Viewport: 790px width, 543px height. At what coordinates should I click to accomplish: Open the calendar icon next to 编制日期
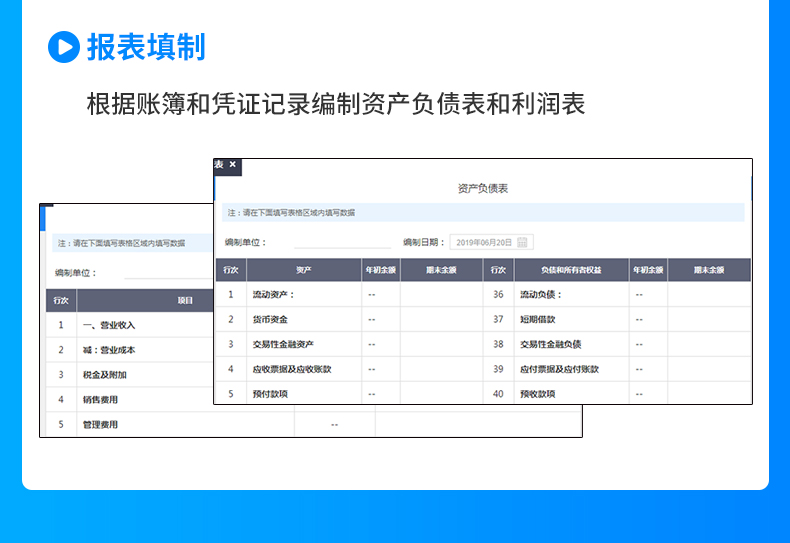coord(525,242)
